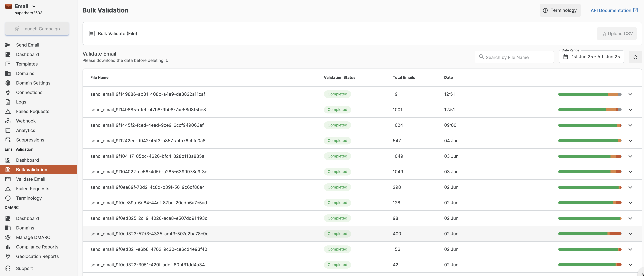Click the Send Email paper-plane icon
This screenshot has width=644, height=276.
click(8, 45)
